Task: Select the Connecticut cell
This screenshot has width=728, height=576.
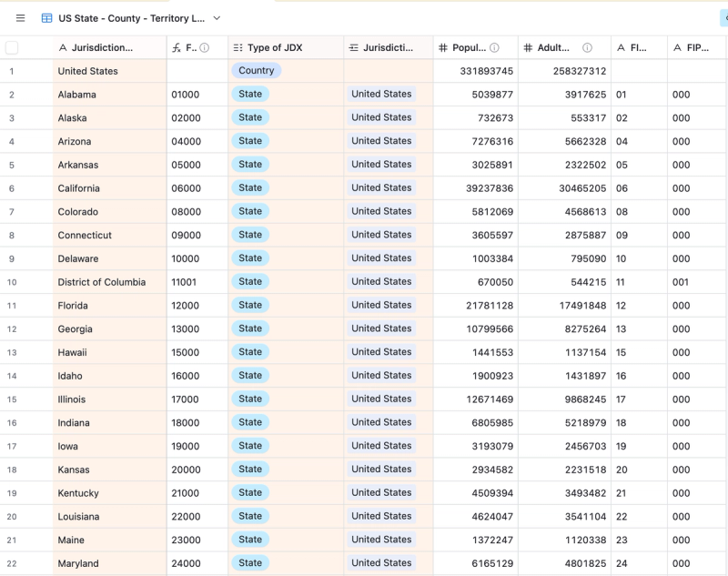Action: click(109, 235)
